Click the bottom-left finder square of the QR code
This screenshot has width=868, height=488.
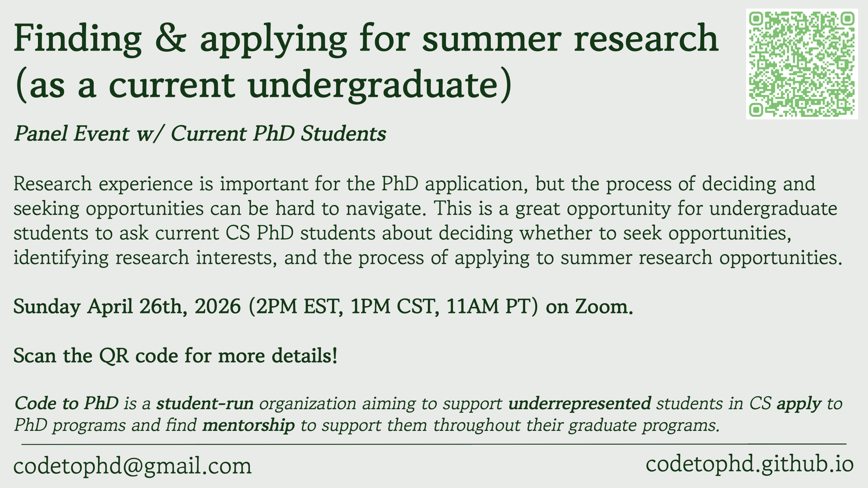(x=756, y=110)
